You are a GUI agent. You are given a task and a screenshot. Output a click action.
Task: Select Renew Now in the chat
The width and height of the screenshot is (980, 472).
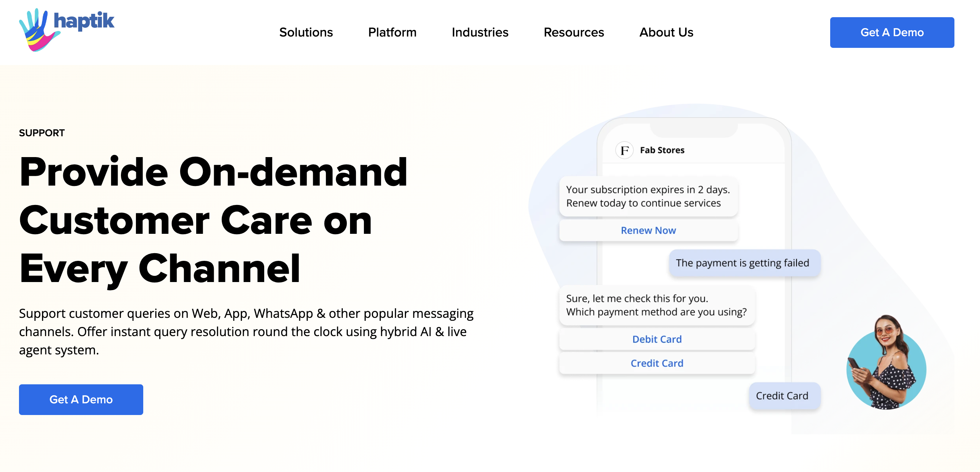click(648, 231)
